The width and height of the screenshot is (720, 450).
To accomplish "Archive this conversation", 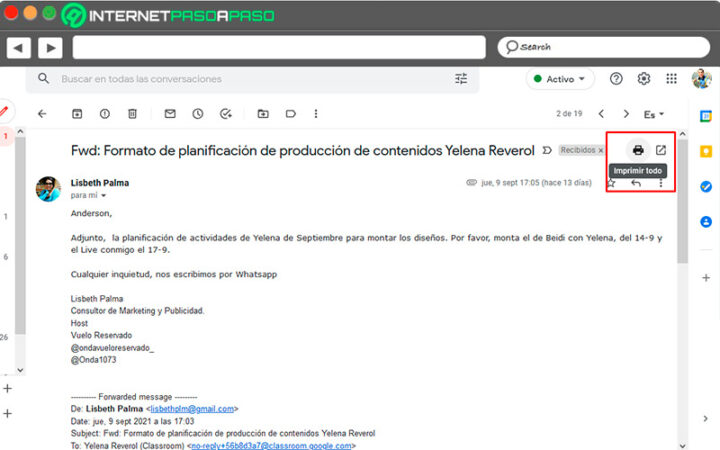I will (x=77, y=114).
